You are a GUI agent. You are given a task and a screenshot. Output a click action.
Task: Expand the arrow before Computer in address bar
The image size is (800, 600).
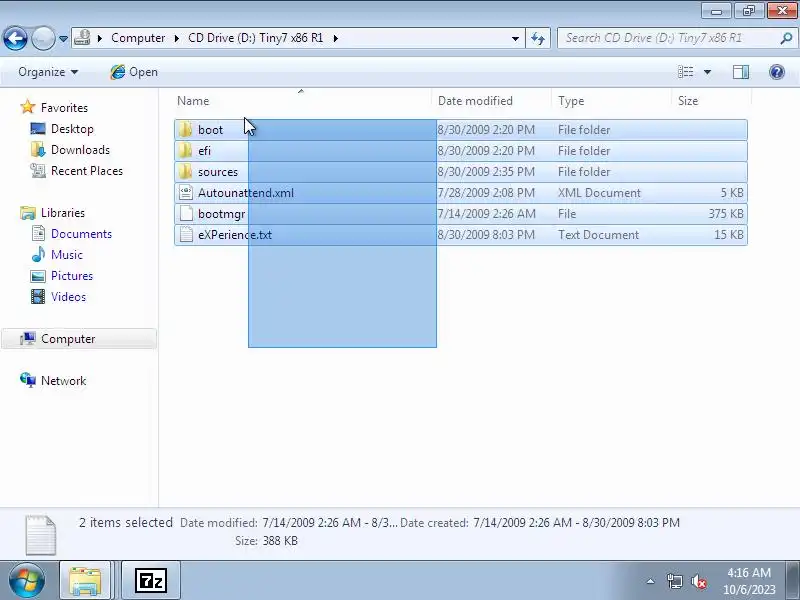(100, 38)
